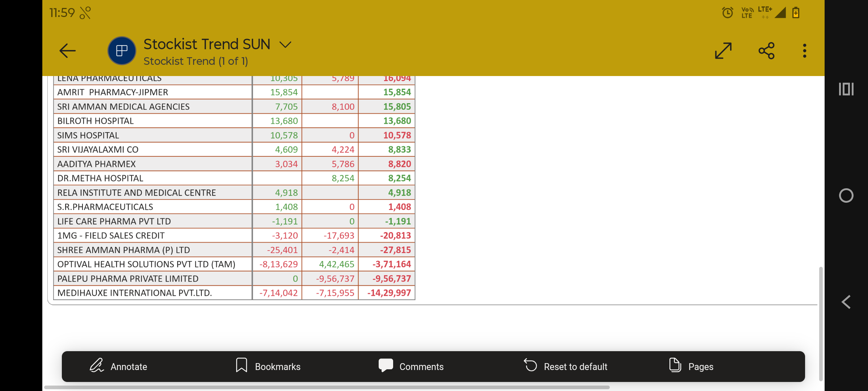
Task: Expand the Stockist Trend SUN dropdown chevron
Action: (x=285, y=45)
